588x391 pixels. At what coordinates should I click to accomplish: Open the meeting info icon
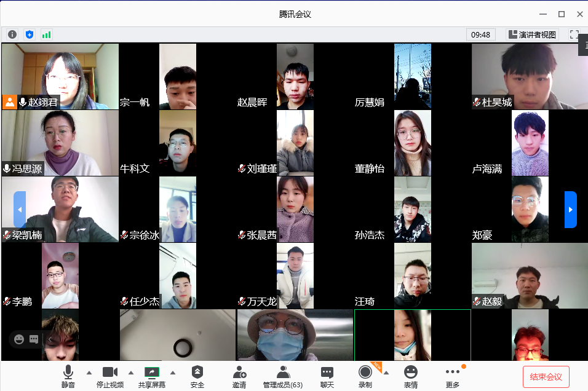tap(12, 34)
